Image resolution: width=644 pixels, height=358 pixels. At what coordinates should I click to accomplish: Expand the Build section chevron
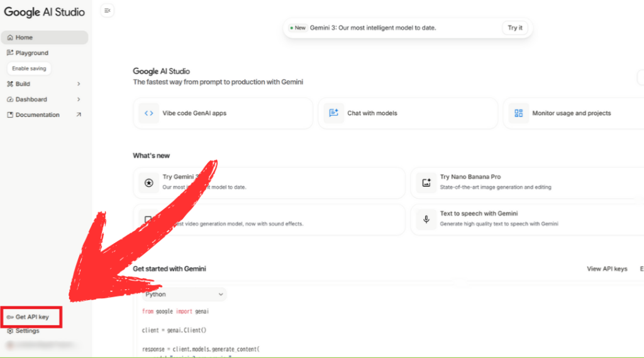(x=79, y=84)
